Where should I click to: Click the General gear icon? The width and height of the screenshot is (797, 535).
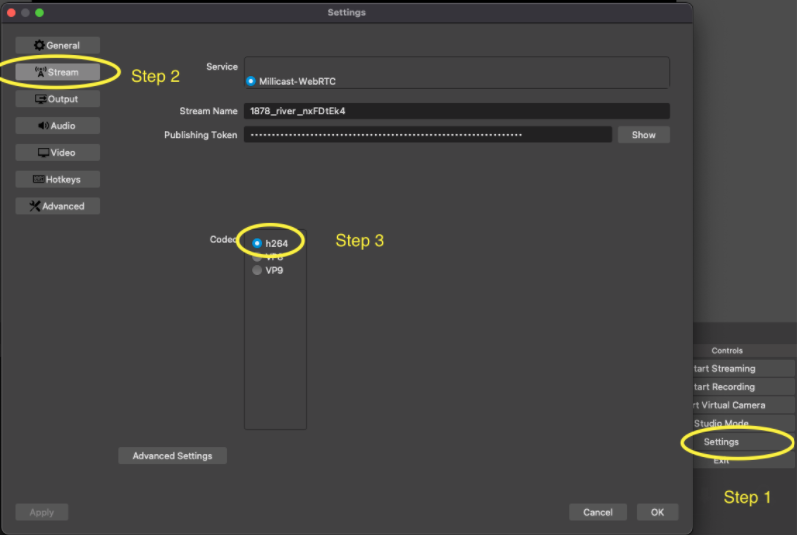pos(39,45)
